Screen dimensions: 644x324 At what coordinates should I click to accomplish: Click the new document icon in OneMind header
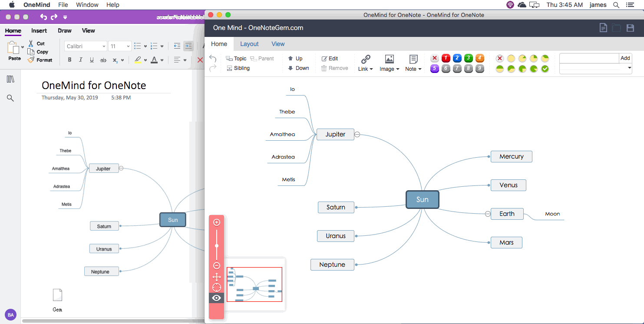[x=603, y=28]
